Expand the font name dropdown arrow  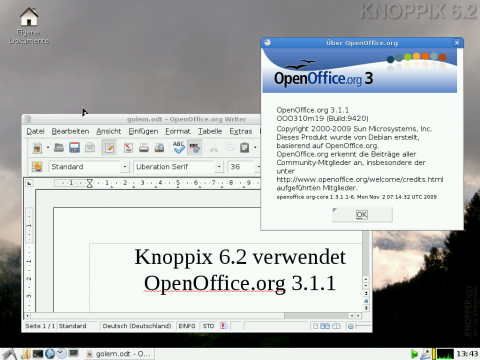(219, 166)
